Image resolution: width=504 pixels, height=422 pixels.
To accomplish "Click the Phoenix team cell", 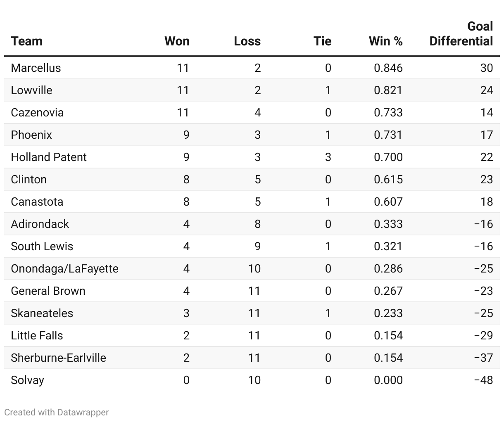I will 31,135.
